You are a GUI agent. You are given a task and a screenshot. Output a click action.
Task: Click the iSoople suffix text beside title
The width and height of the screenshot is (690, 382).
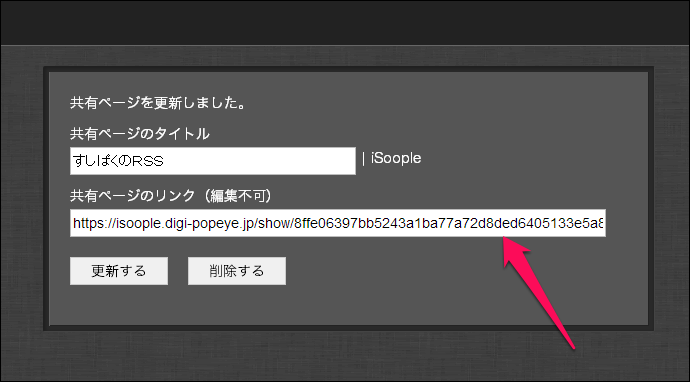click(x=396, y=158)
